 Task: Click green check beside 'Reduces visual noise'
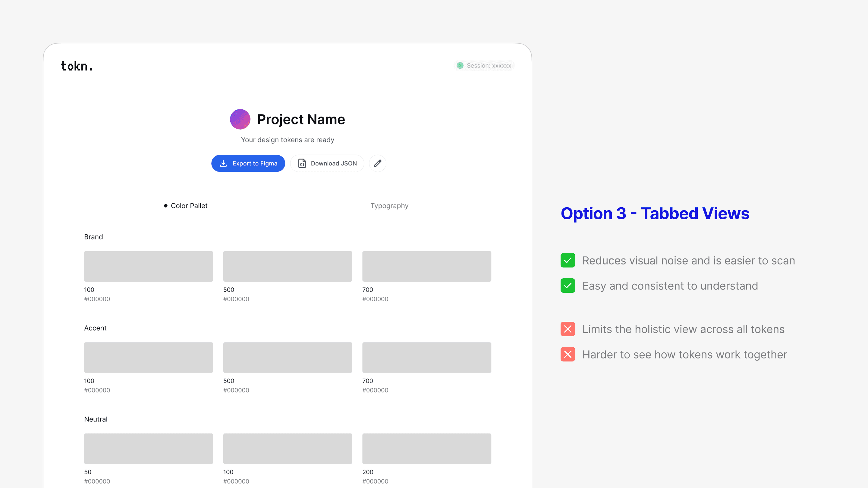(x=568, y=260)
